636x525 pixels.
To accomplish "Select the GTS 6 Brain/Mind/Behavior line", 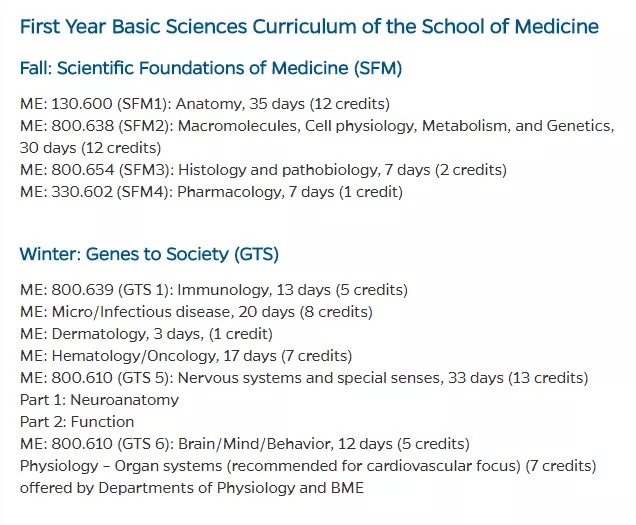I will tap(244, 444).
